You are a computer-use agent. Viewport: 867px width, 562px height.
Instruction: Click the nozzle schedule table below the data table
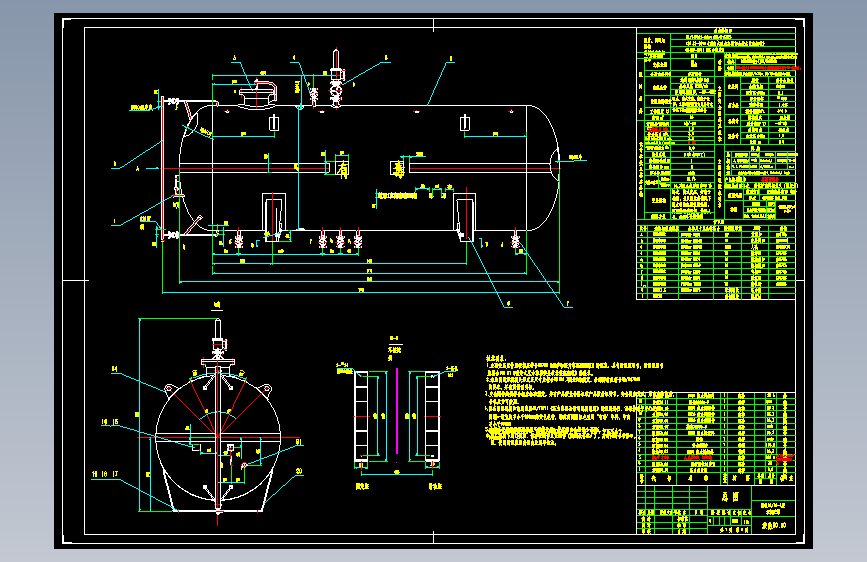(x=716, y=262)
